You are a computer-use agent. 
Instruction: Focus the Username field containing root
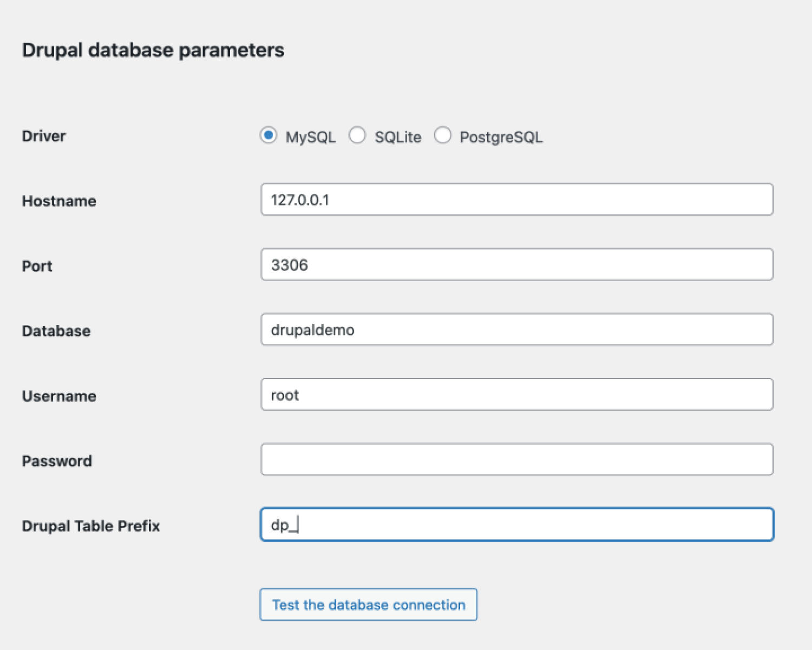point(517,394)
